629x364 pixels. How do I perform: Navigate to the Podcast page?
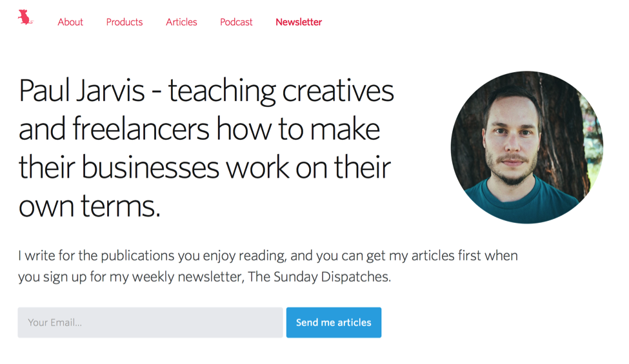(236, 22)
